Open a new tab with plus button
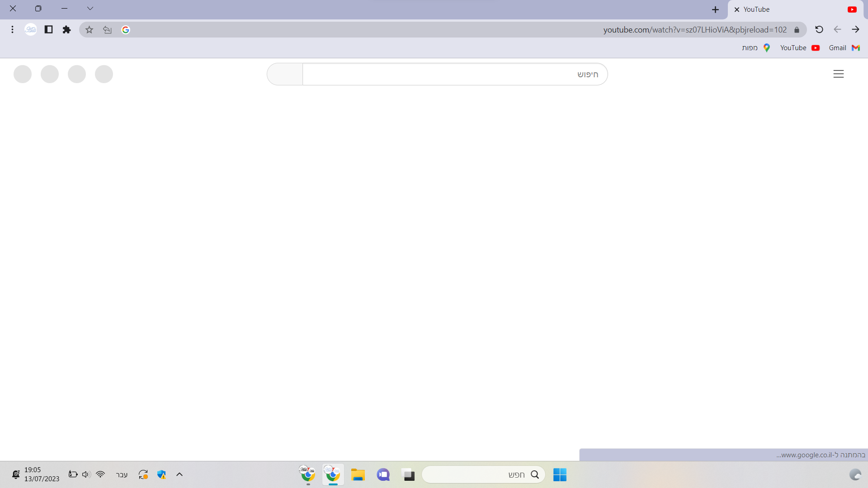Screen dimensions: 868x488 coord(715,9)
